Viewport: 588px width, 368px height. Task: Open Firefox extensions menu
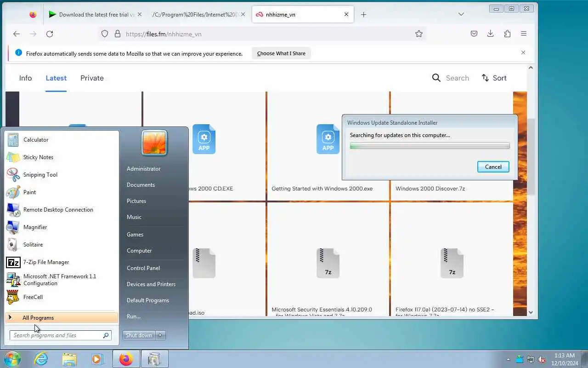(507, 34)
